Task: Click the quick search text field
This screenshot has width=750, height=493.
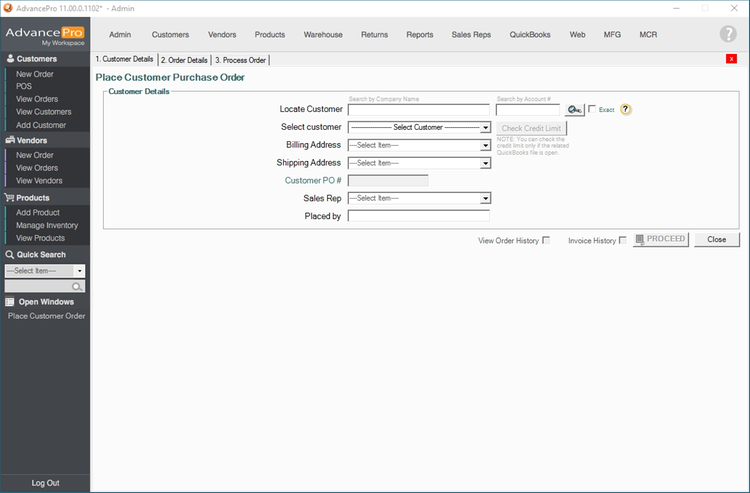Action: point(44,286)
